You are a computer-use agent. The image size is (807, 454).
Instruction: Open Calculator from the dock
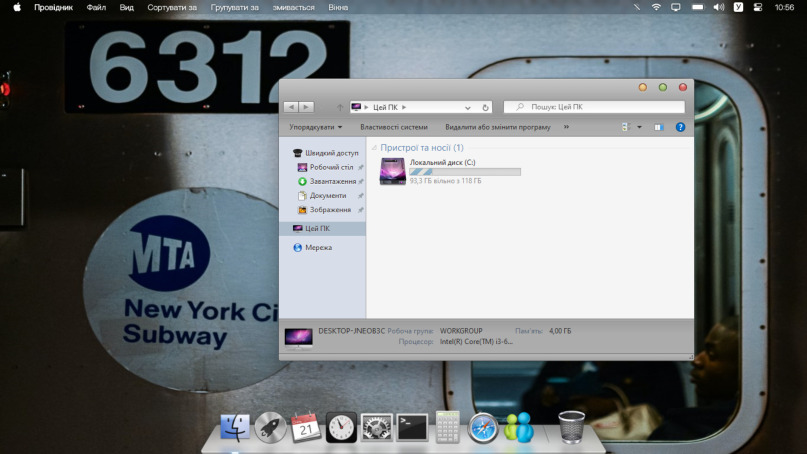tap(447, 427)
